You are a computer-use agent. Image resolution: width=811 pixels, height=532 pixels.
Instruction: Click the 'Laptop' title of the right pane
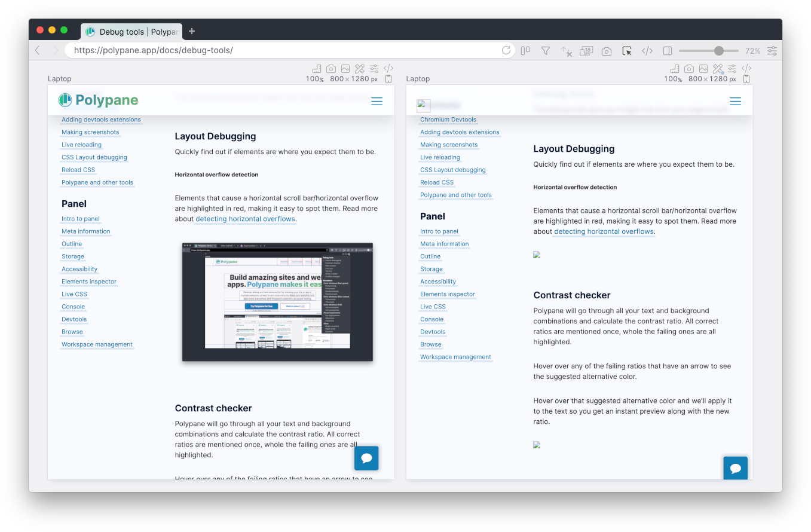point(418,79)
